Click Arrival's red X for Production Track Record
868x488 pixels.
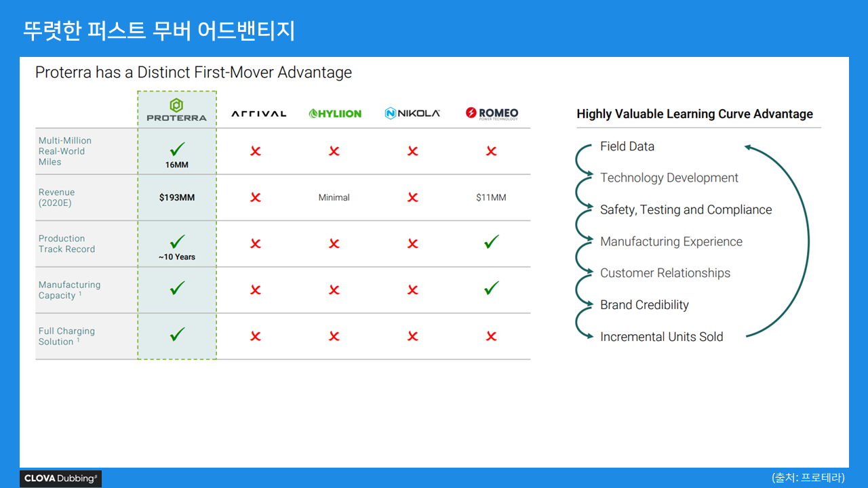tap(256, 243)
